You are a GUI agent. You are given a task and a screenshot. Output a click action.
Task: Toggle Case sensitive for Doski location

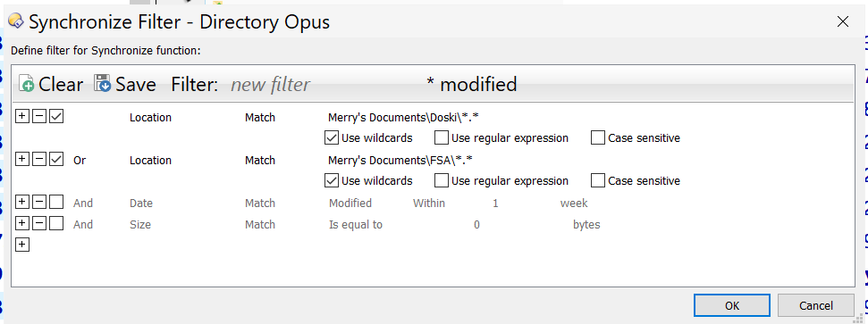598,137
